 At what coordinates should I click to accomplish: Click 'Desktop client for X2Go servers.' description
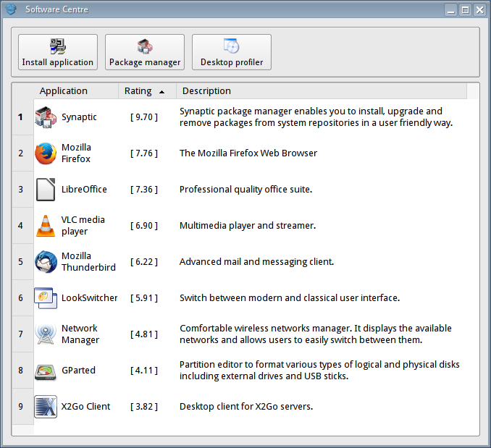(246, 407)
